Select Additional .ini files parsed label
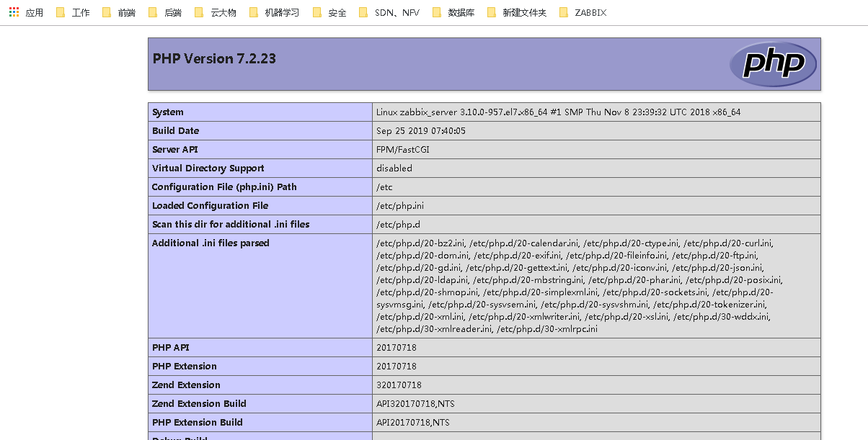The image size is (868, 440). [x=211, y=243]
